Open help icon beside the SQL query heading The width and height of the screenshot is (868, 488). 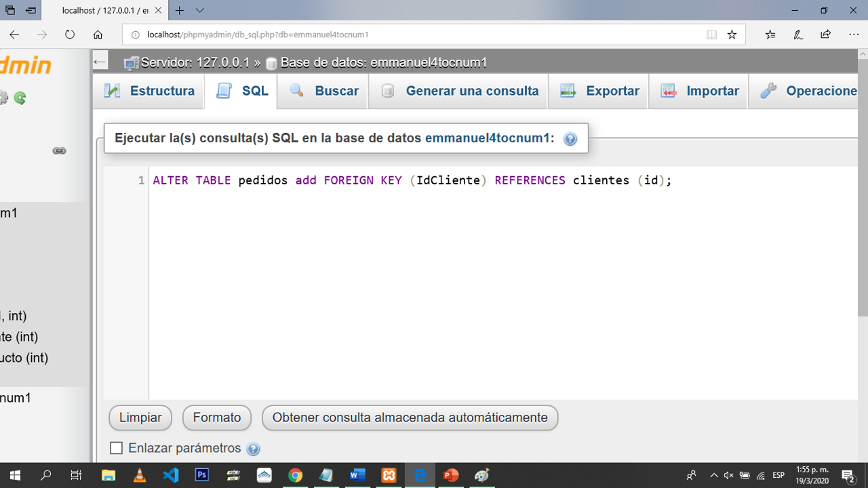pyautogui.click(x=570, y=138)
